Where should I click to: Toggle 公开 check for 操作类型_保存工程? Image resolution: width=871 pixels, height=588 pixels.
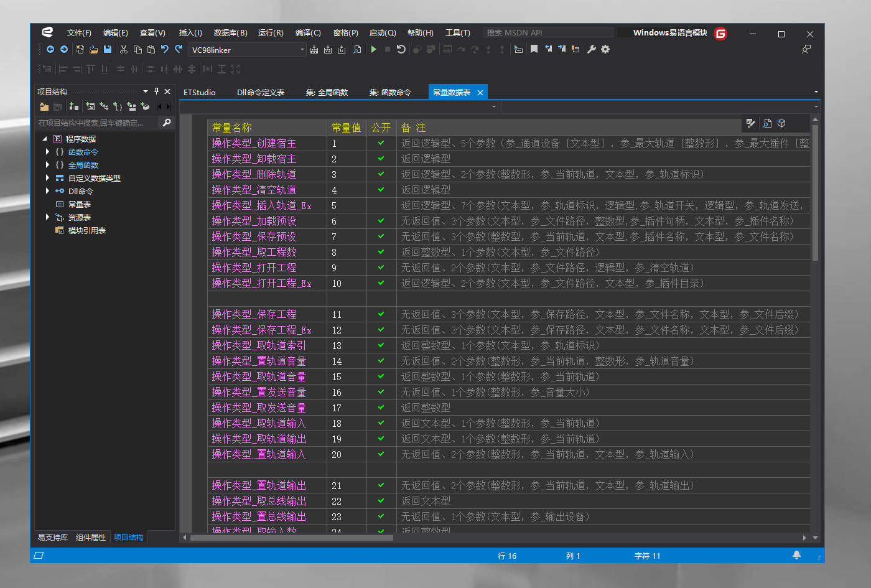point(381,314)
